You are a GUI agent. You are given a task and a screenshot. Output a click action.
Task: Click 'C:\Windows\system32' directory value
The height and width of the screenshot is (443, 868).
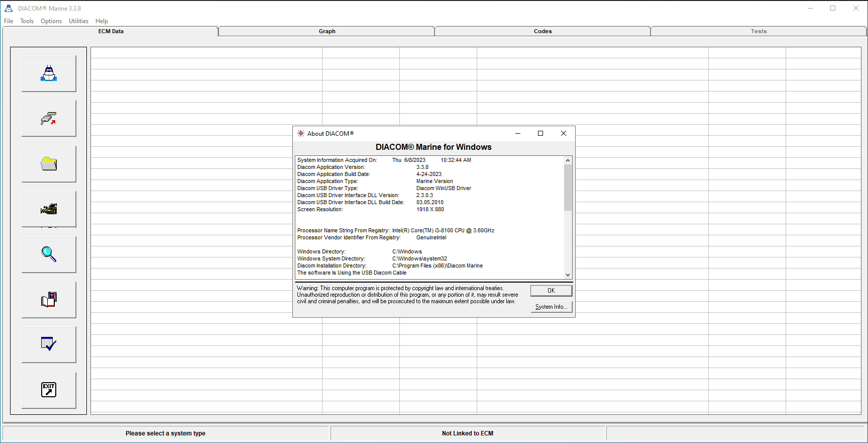click(x=419, y=259)
